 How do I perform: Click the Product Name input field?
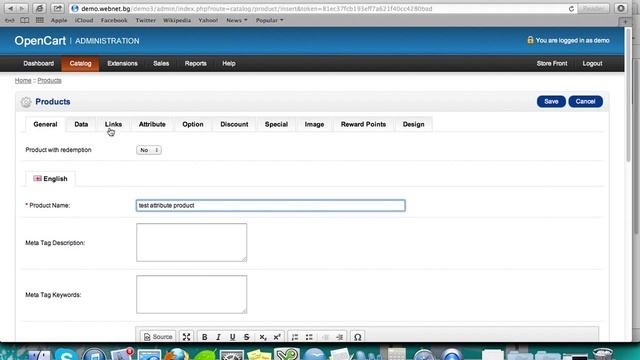[271, 205]
